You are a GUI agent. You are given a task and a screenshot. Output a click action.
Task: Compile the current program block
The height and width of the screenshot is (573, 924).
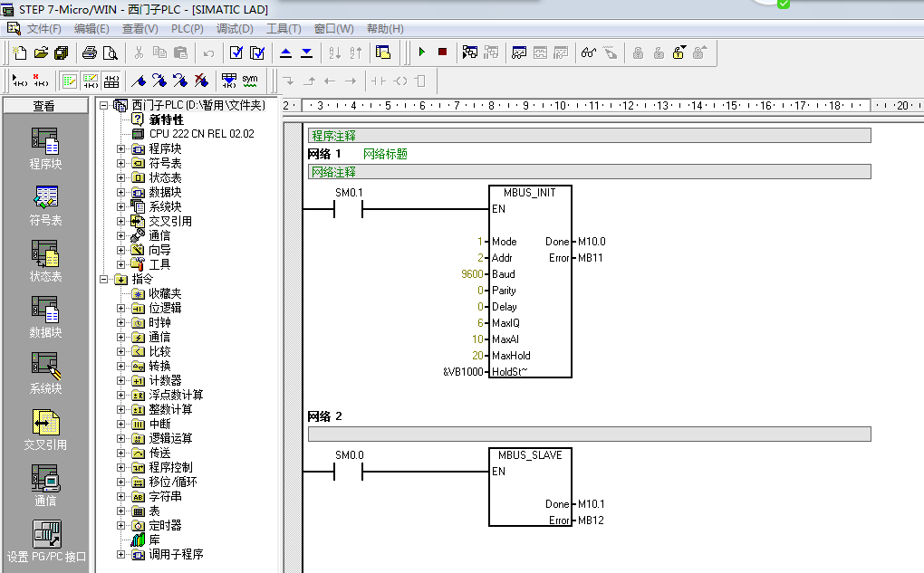click(x=237, y=52)
